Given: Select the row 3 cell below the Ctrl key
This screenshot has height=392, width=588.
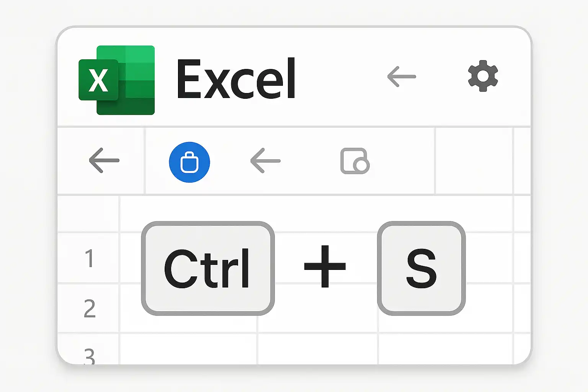Looking at the screenshot, I should point(188,349).
